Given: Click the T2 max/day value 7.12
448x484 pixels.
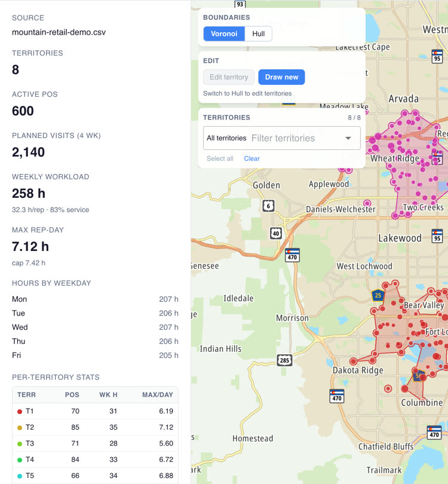Looking at the screenshot, I should coord(166,427).
